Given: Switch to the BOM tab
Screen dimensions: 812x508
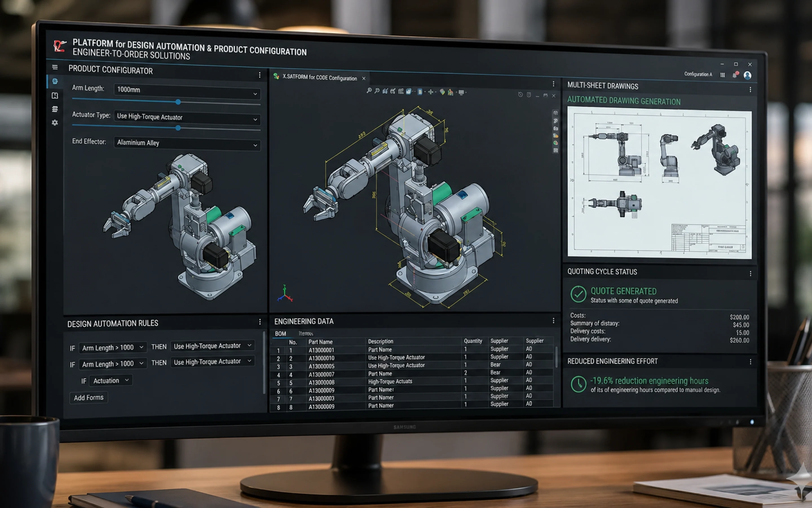Looking at the screenshot, I should pos(281,334).
